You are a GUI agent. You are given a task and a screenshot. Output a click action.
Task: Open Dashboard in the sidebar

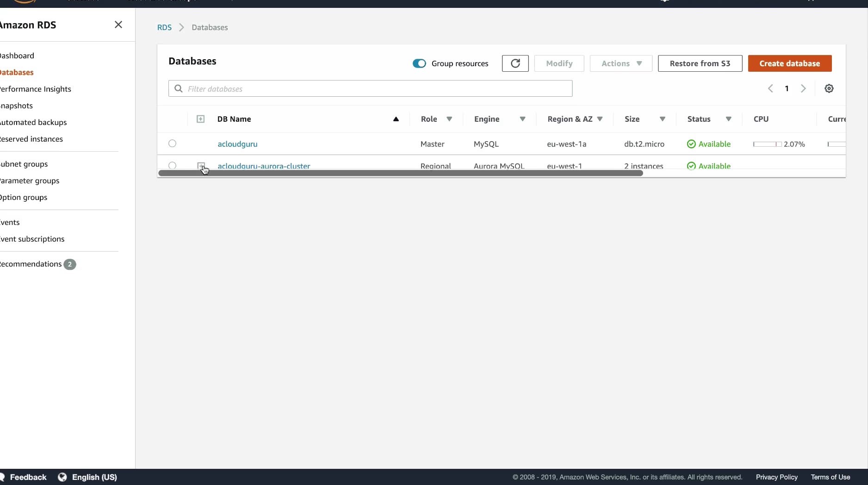[x=17, y=56]
